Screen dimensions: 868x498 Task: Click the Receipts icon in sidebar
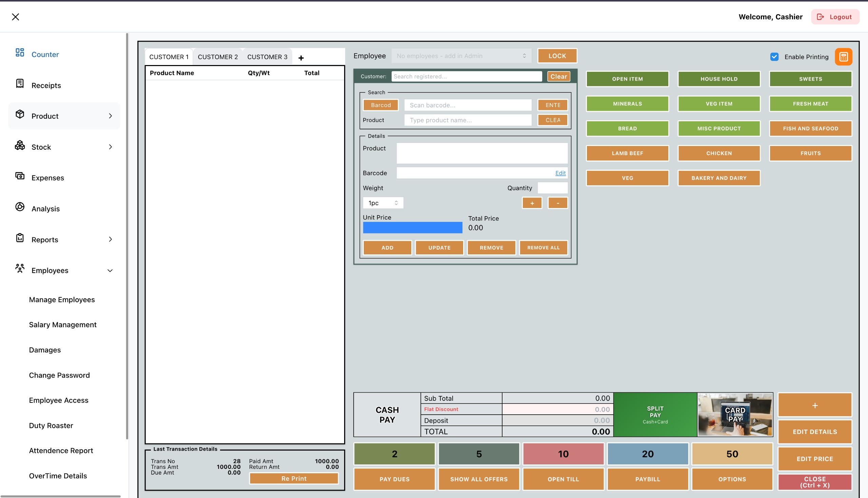pyautogui.click(x=20, y=83)
